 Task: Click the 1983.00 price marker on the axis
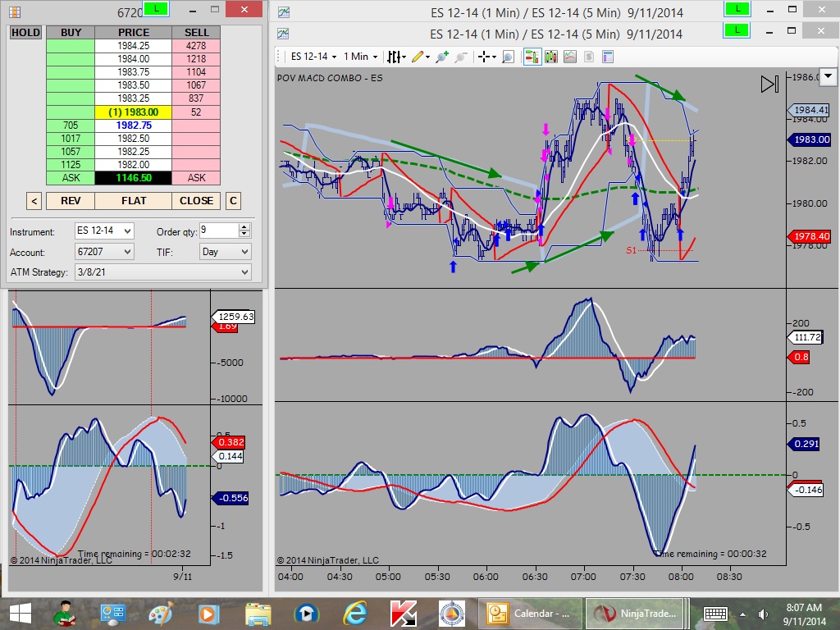coord(808,139)
